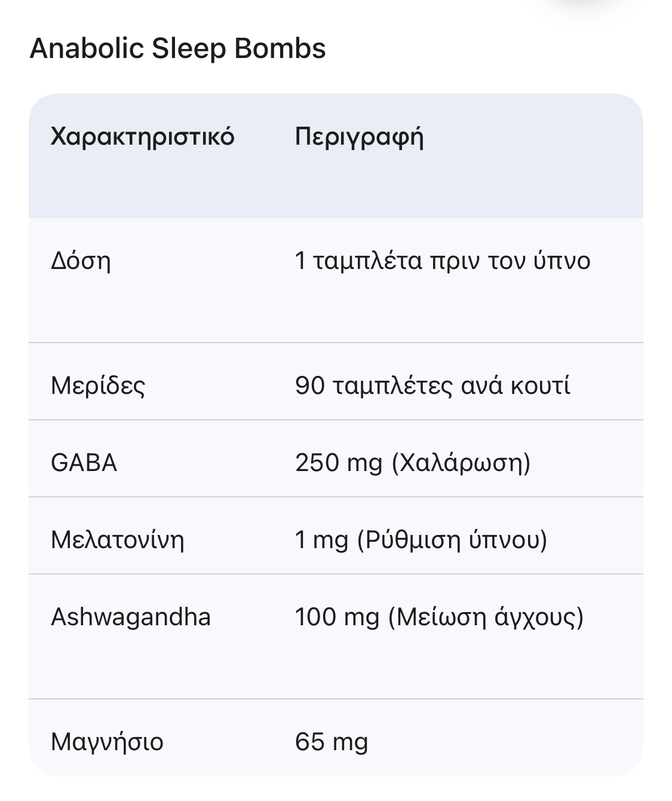Click the word Sleep in the title
The height and width of the screenshot is (801, 672).
(x=188, y=48)
